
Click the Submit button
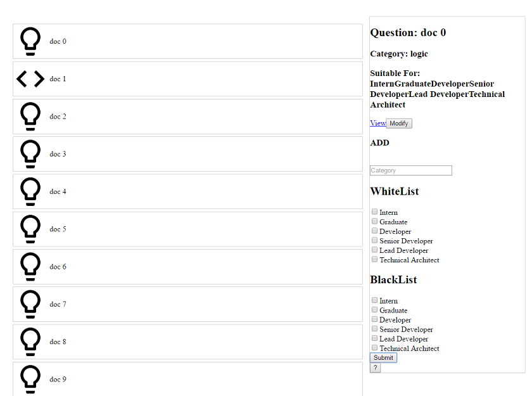[x=383, y=358]
